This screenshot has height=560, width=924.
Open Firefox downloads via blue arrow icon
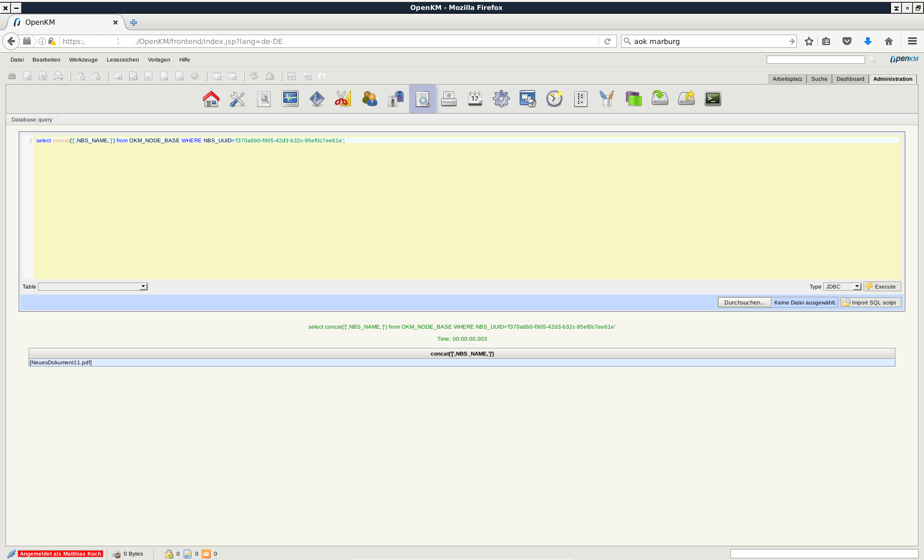point(868,41)
